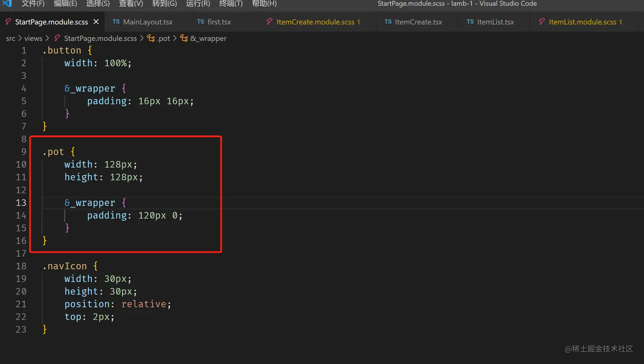The image size is (644, 364).
Task: Open the src breadcrumb segment
Action: [11, 38]
